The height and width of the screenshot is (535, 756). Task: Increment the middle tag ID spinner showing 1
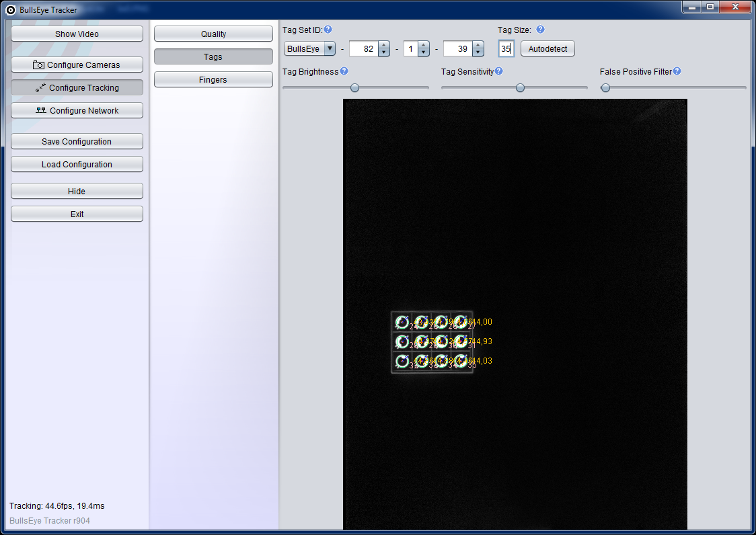click(423, 46)
